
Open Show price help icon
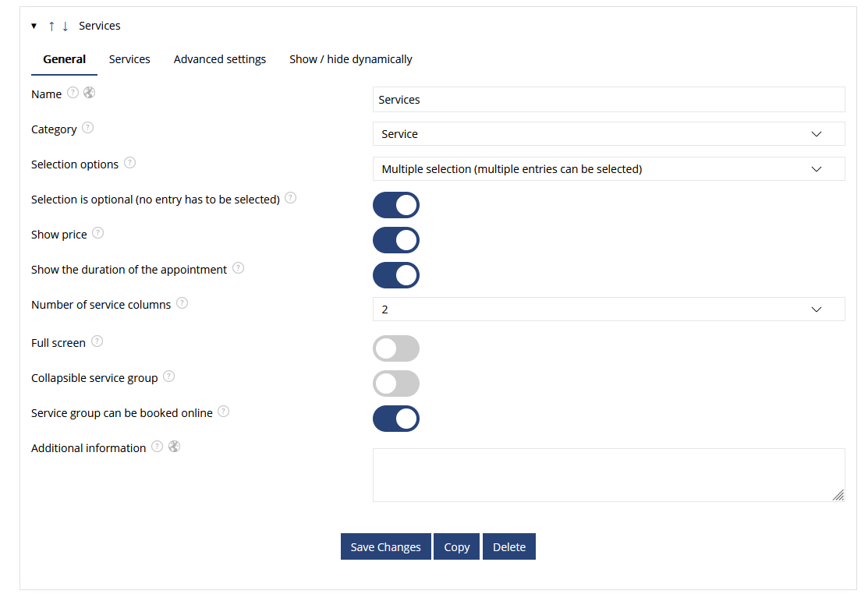click(98, 233)
